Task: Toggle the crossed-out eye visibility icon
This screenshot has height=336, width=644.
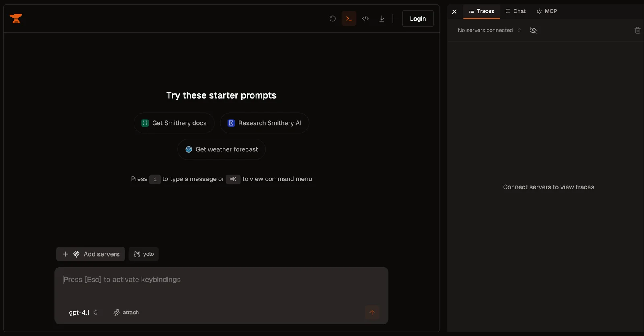Action: pos(533,30)
